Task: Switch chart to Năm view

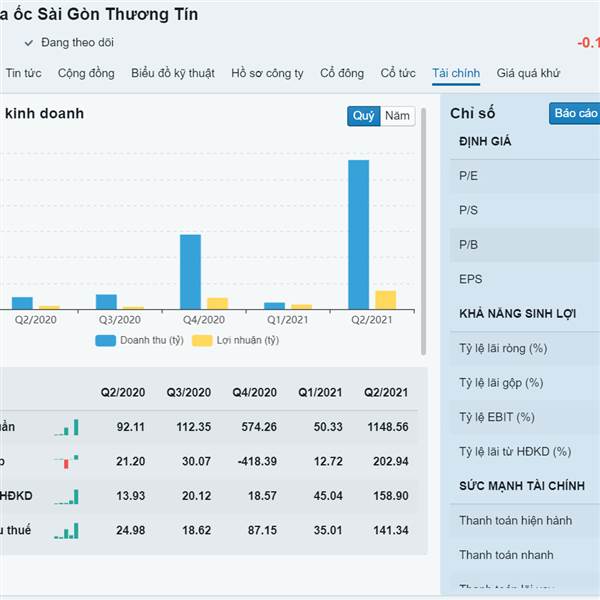Action: tap(397, 116)
